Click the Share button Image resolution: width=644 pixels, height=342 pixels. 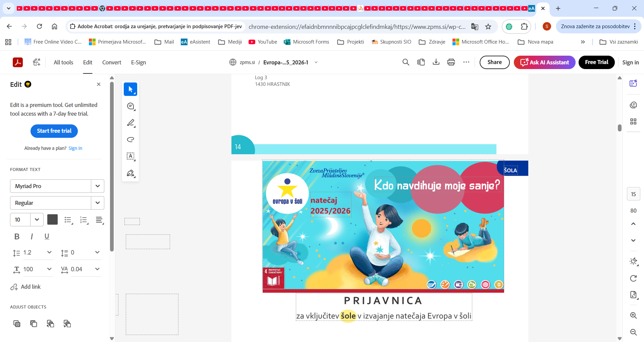[x=494, y=62]
